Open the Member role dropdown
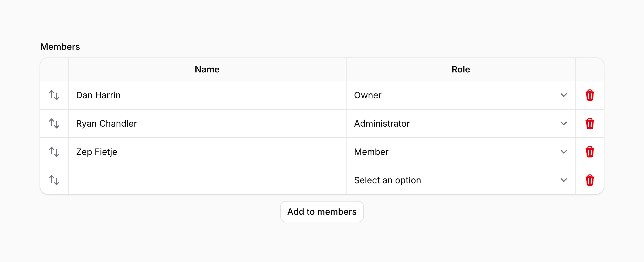This screenshot has width=644, height=262. click(461, 152)
